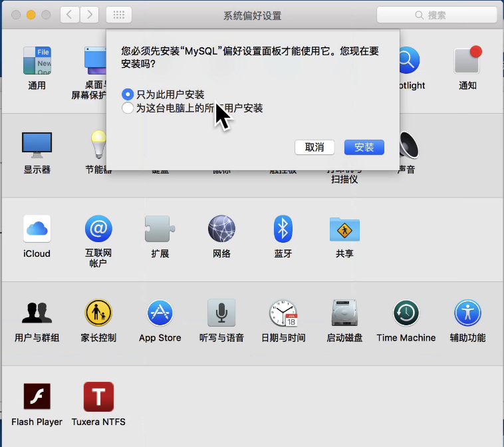The height and width of the screenshot is (447, 504).
Task: Open the Network (网络) globe icon
Action: [x=221, y=229]
